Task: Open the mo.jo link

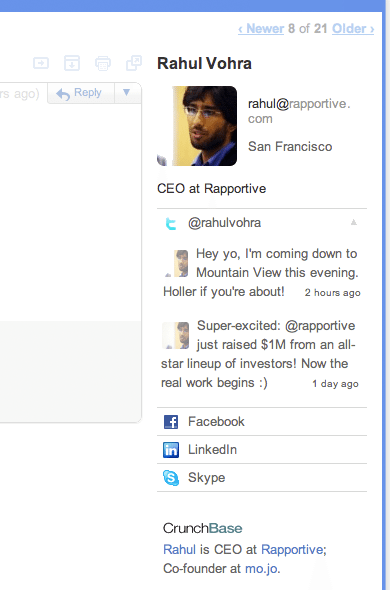Action: [261, 569]
